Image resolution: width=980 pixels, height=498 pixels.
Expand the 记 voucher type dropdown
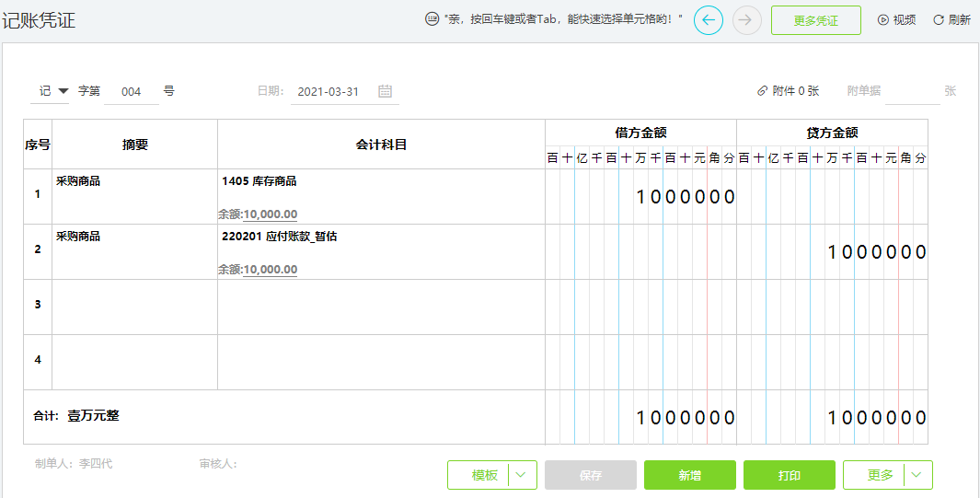point(63,91)
